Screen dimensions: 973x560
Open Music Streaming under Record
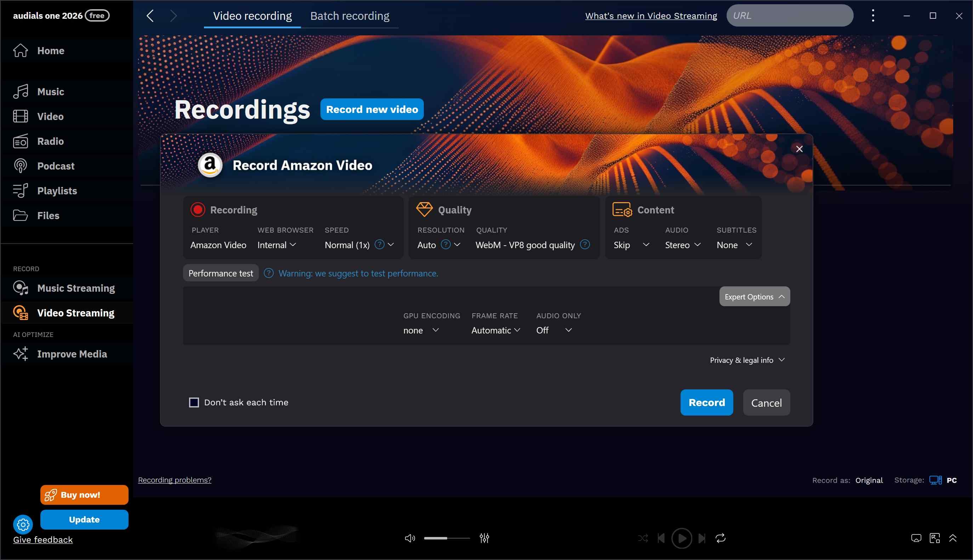(x=76, y=288)
